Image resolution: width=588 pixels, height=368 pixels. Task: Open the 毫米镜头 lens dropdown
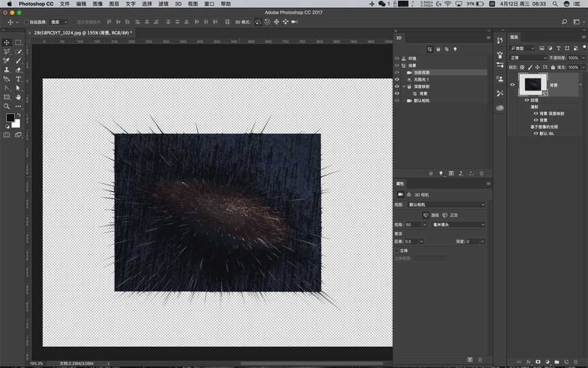coord(457,225)
